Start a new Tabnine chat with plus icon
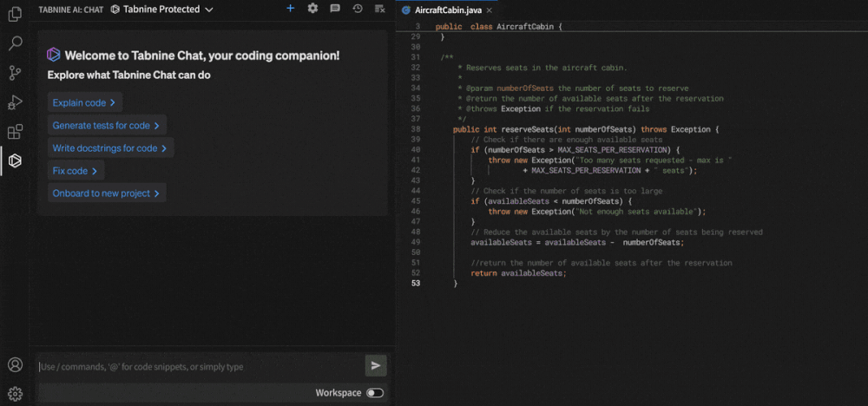 (290, 9)
